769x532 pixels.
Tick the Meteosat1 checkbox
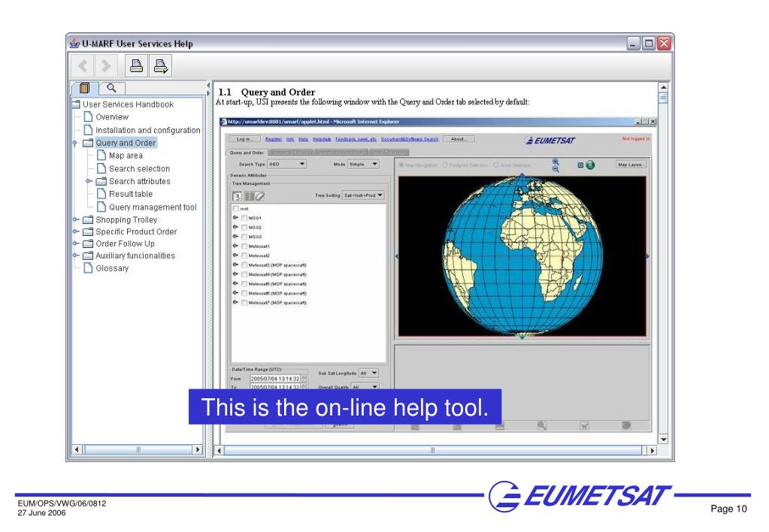click(244, 246)
